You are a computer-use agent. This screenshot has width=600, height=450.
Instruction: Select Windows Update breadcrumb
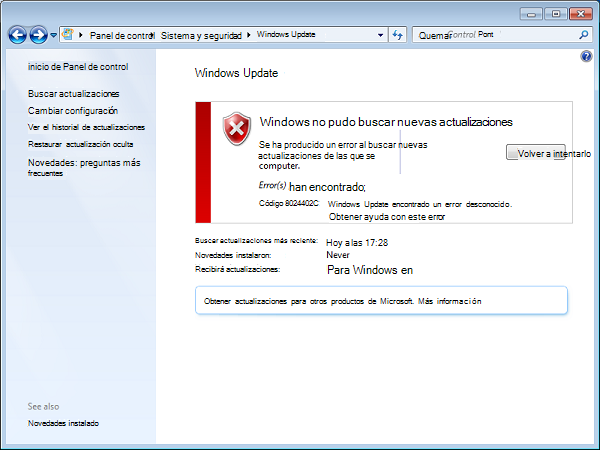pyautogui.click(x=286, y=34)
